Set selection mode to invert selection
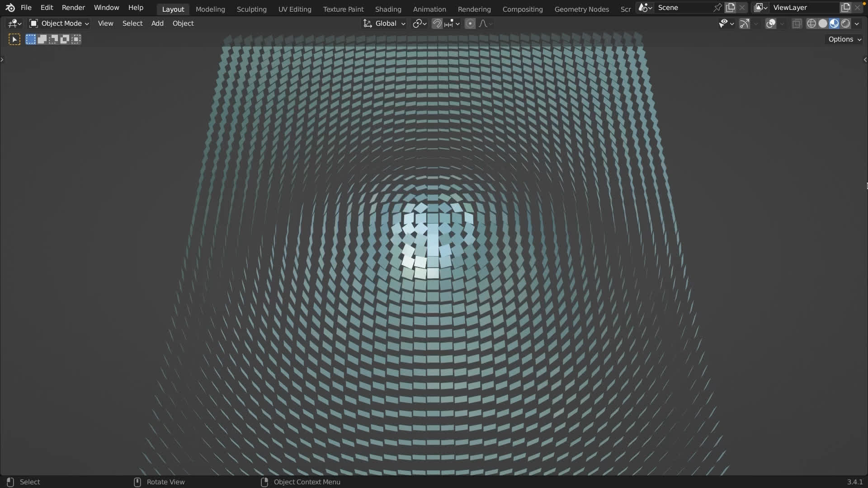Image resolution: width=868 pixels, height=488 pixels. click(65, 39)
